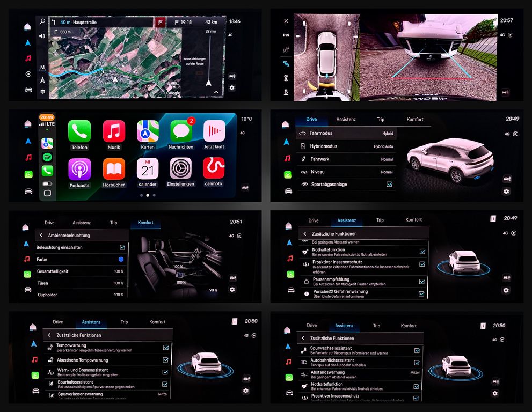Toggle the Akustische Tempowarnung checkbox
Viewport: 532px width, 412px height.
(165, 360)
